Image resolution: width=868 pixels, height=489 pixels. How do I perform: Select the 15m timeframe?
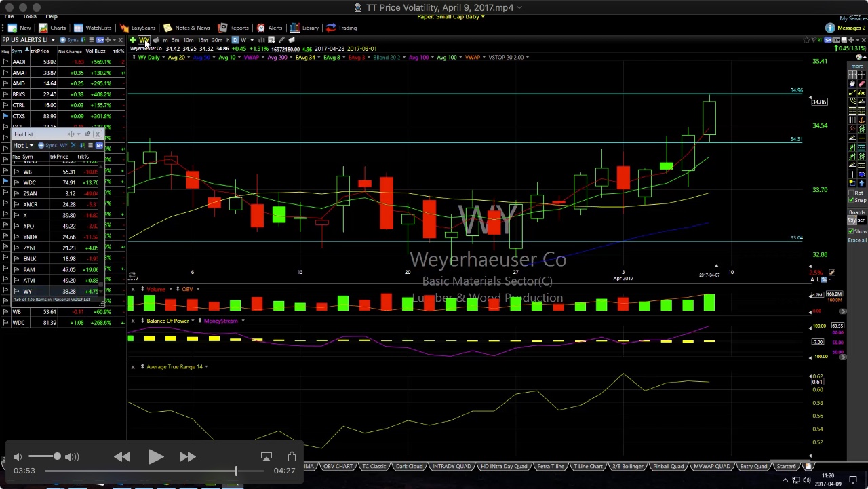coord(203,40)
